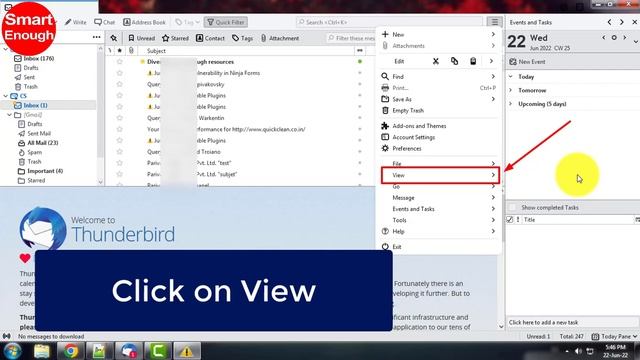Expand the Find submenu
Screen dimensions: 640x360
point(439,76)
